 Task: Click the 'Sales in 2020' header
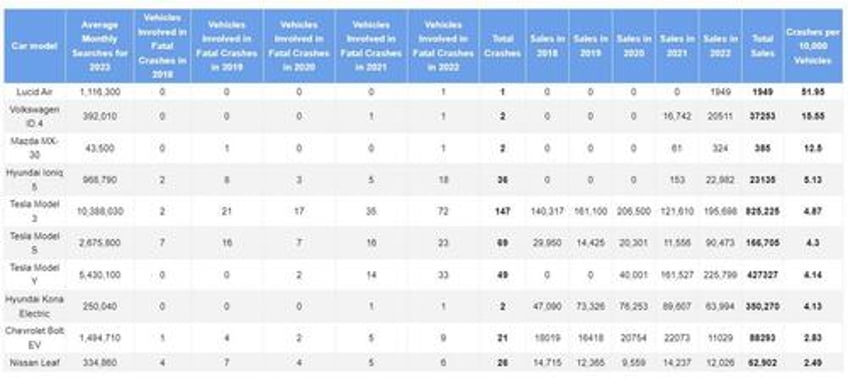point(633,47)
